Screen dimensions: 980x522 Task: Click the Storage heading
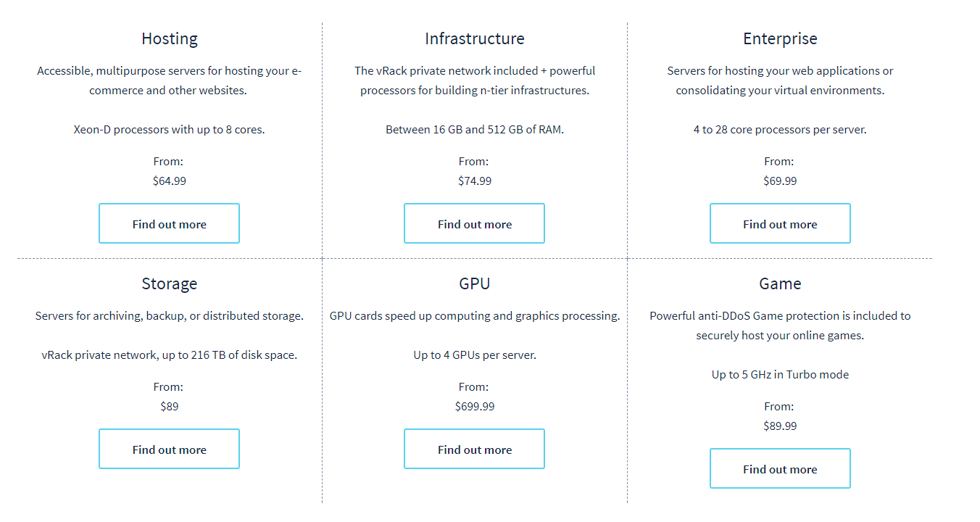tap(170, 284)
